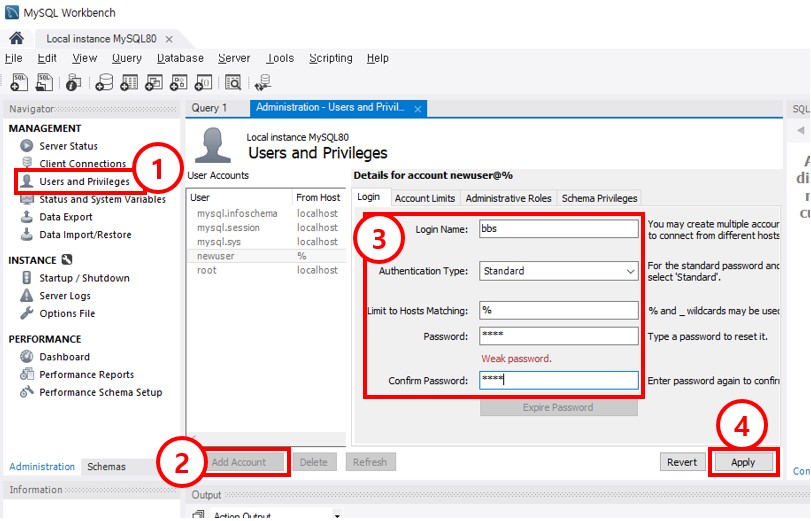This screenshot has width=811, height=521.
Task: Open the Database menu
Action: [x=180, y=58]
